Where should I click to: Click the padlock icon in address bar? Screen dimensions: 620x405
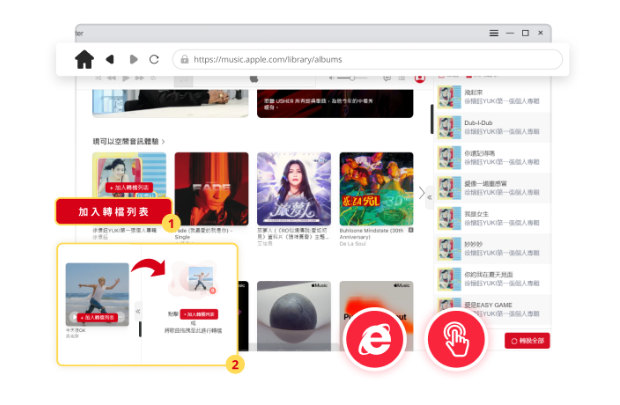[x=184, y=59]
